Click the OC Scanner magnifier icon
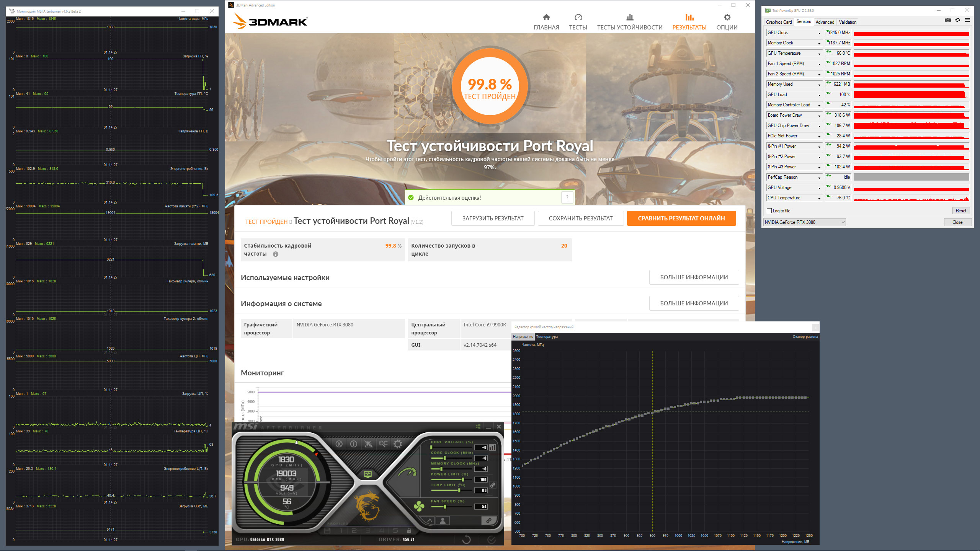 pos(383,444)
